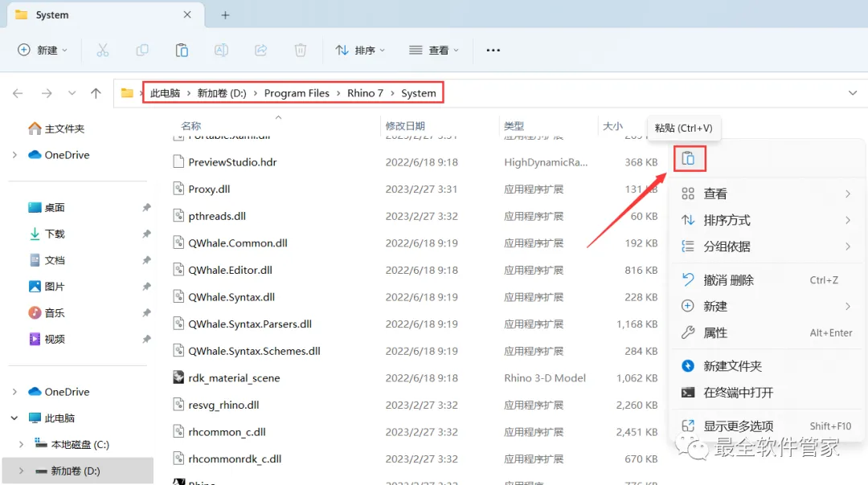Sort by 名称 column header
The width and height of the screenshot is (868, 485).
(x=191, y=126)
